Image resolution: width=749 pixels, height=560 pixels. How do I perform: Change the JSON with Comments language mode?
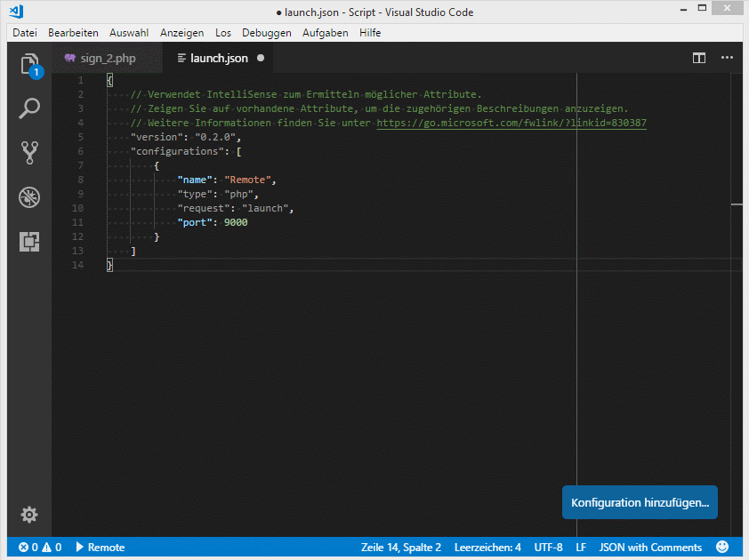(650, 548)
